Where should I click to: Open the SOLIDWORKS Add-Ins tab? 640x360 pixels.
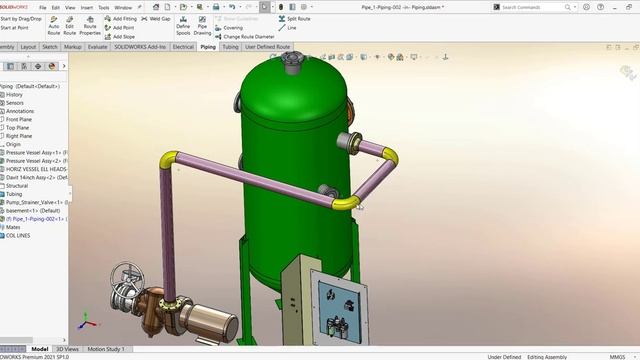tap(140, 47)
